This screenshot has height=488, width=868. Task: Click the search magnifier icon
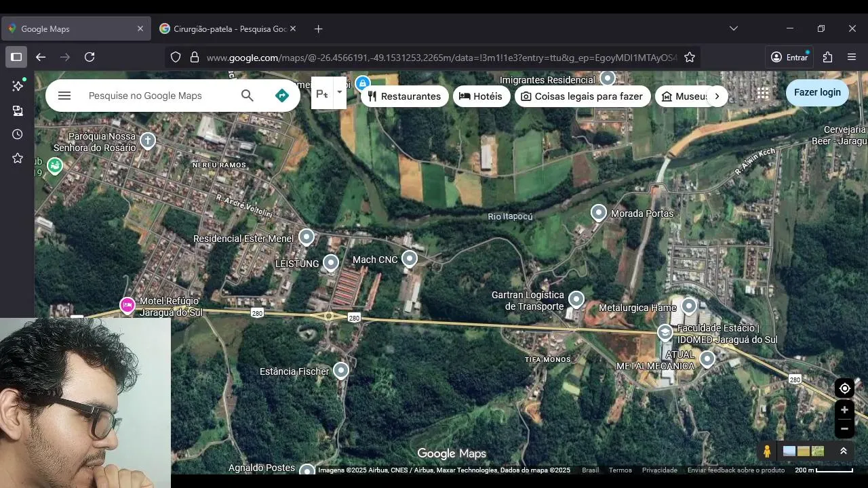pos(248,96)
